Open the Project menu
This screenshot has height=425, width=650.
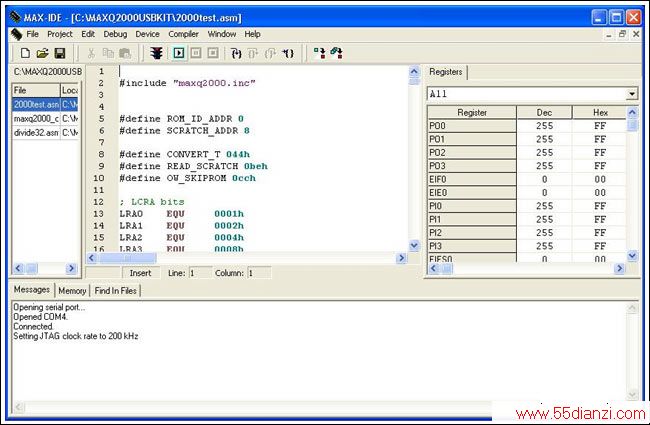click(x=60, y=34)
